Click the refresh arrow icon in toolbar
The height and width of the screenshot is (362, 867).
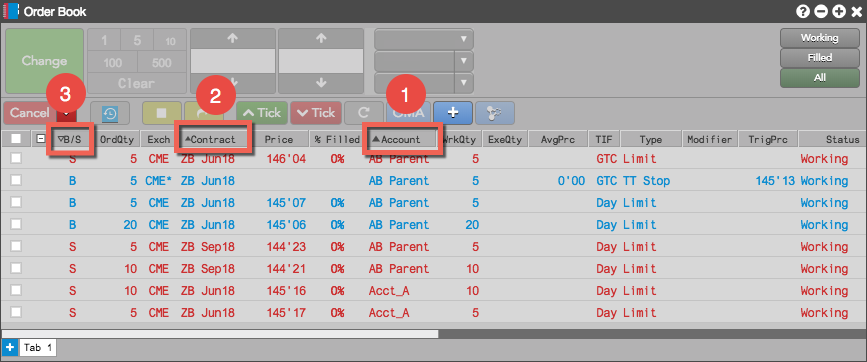[x=363, y=113]
